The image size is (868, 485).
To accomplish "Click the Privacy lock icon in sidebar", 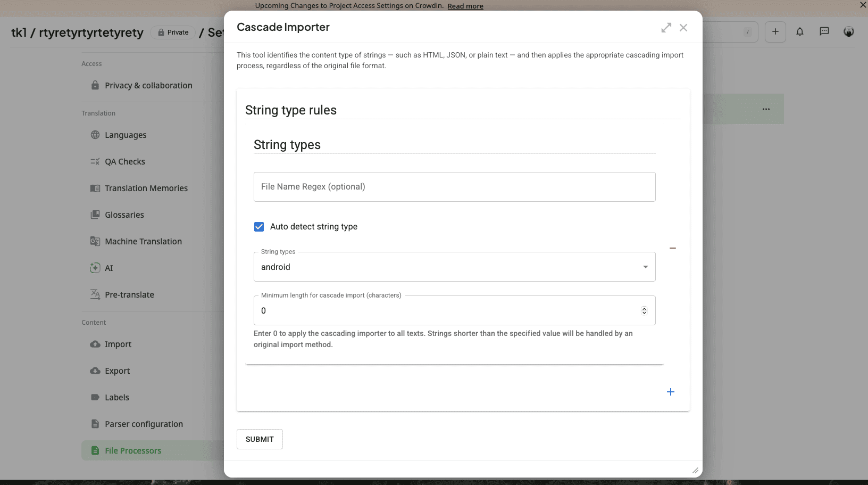I will point(95,85).
